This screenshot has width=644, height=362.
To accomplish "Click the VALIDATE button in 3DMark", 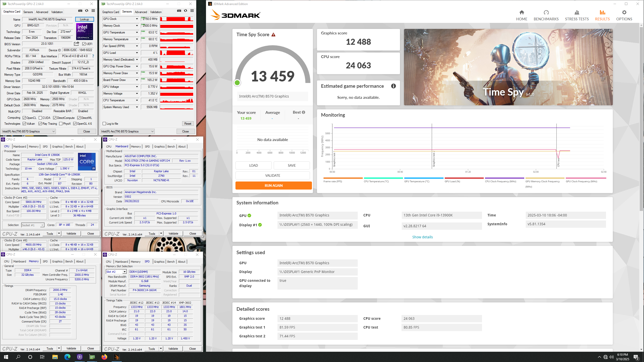I will click(272, 175).
